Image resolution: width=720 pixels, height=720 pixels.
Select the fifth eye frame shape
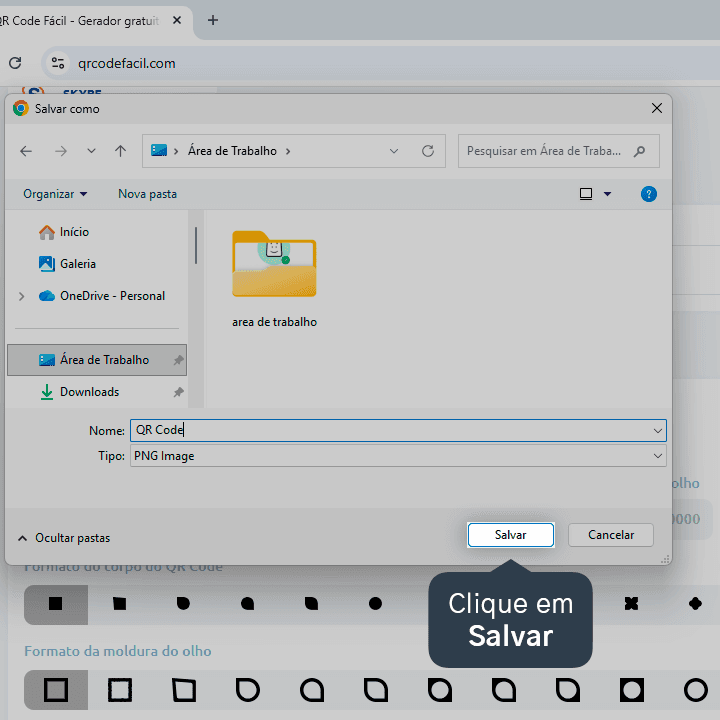(312, 690)
